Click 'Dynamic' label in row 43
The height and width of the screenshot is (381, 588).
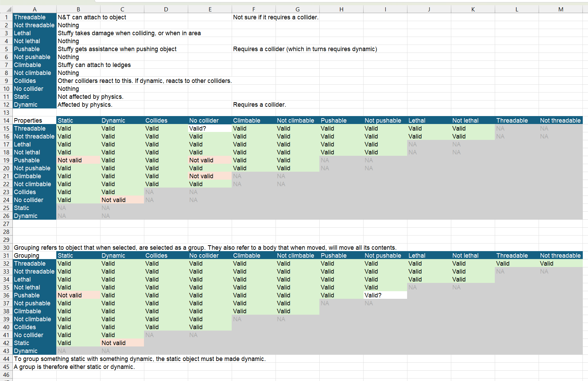pos(35,351)
